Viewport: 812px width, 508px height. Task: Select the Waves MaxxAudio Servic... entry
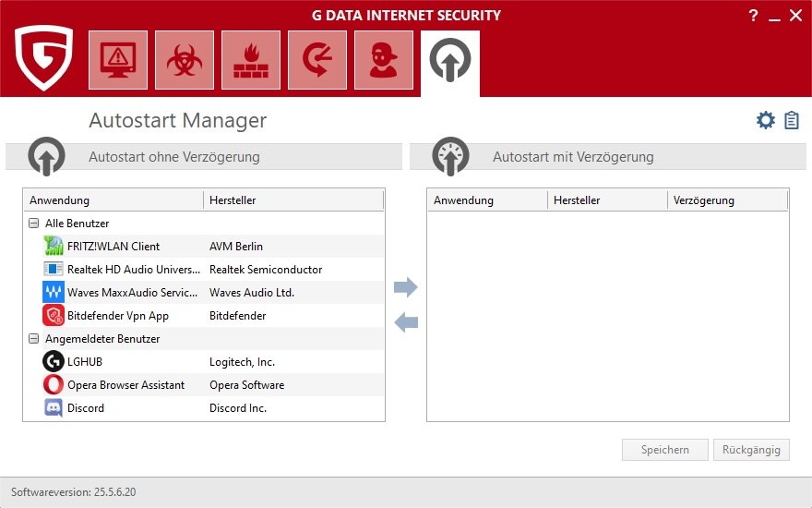click(x=133, y=293)
